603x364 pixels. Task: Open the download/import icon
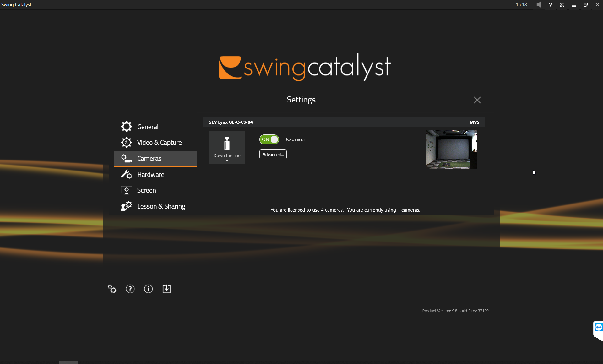coord(166,289)
